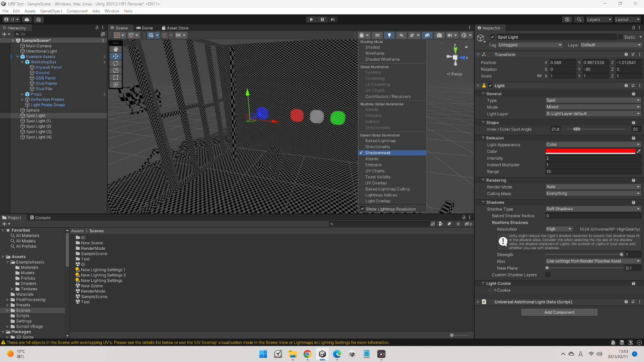Switch to the Game tab
The width and height of the screenshot is (644, 362).
[x=144, y=28]
